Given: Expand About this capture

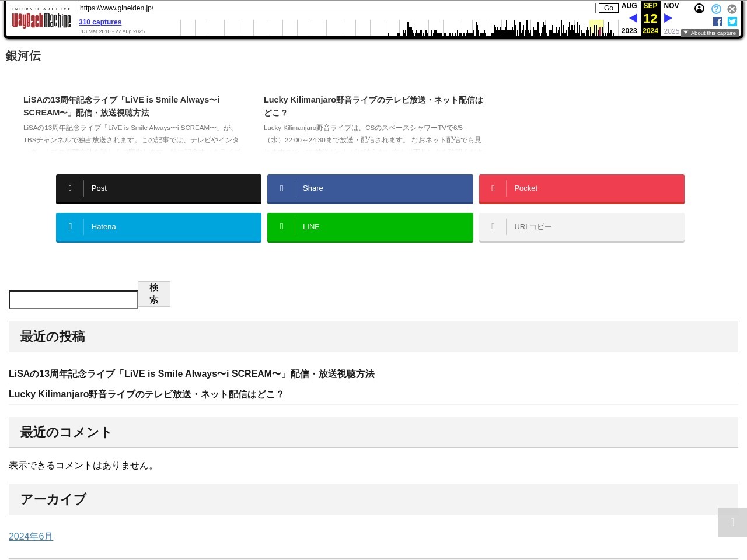Looking at the screenshot, I should pos(710,33).
